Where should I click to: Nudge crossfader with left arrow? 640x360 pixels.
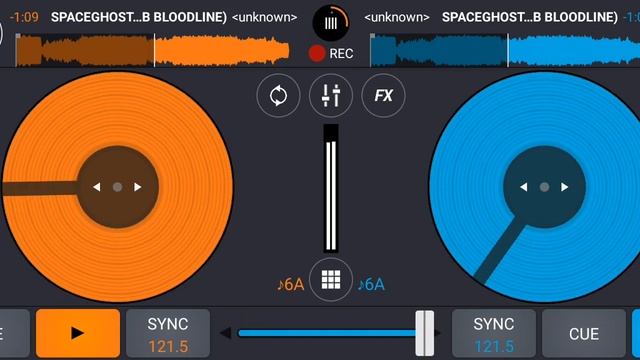(225, 333)
